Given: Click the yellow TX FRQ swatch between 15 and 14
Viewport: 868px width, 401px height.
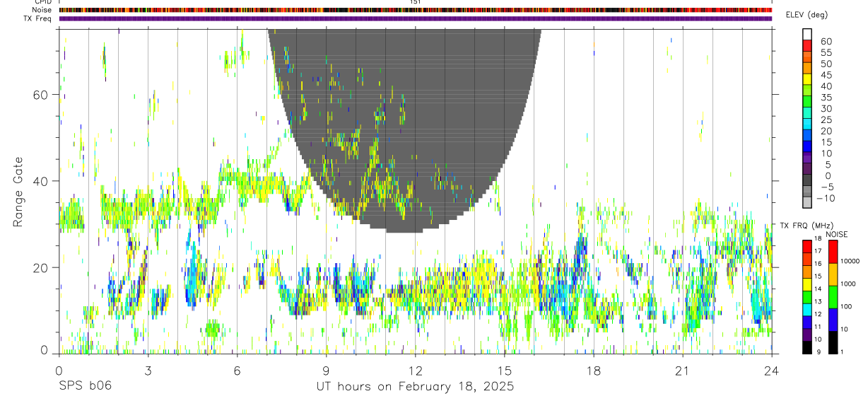Looking at the screenshot, I should coord(807,284).
